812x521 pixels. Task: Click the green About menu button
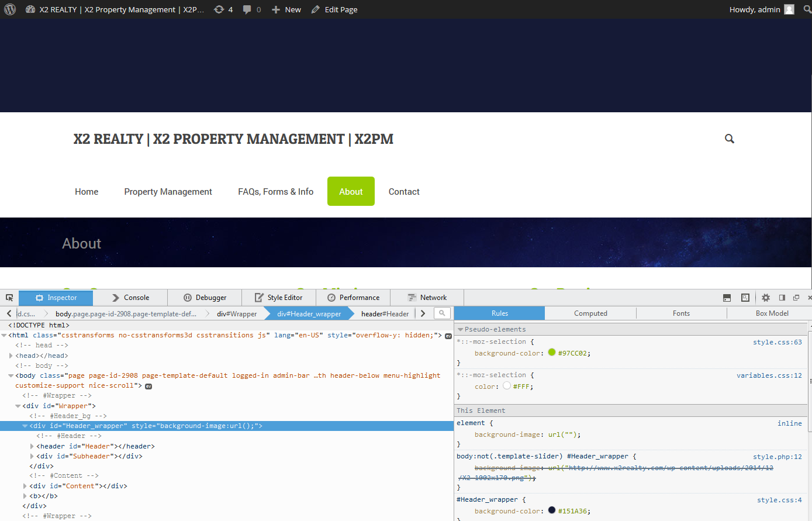[351, 191]
